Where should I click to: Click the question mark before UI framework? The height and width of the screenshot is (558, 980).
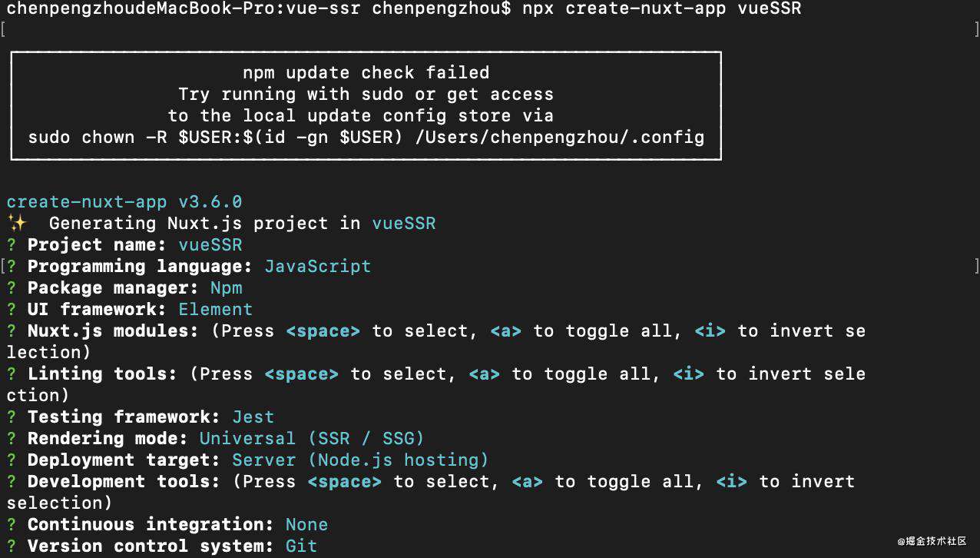(12, 309)
